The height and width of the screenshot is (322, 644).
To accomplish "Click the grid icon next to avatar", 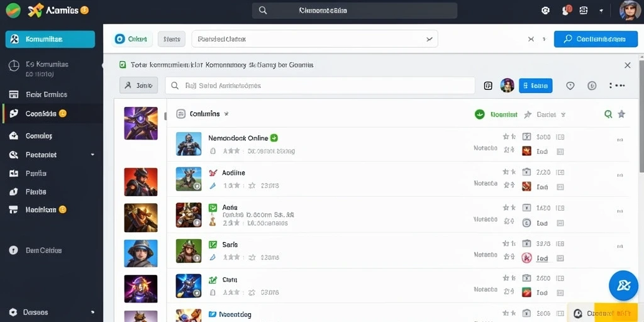I will click(x=488, y=86).
